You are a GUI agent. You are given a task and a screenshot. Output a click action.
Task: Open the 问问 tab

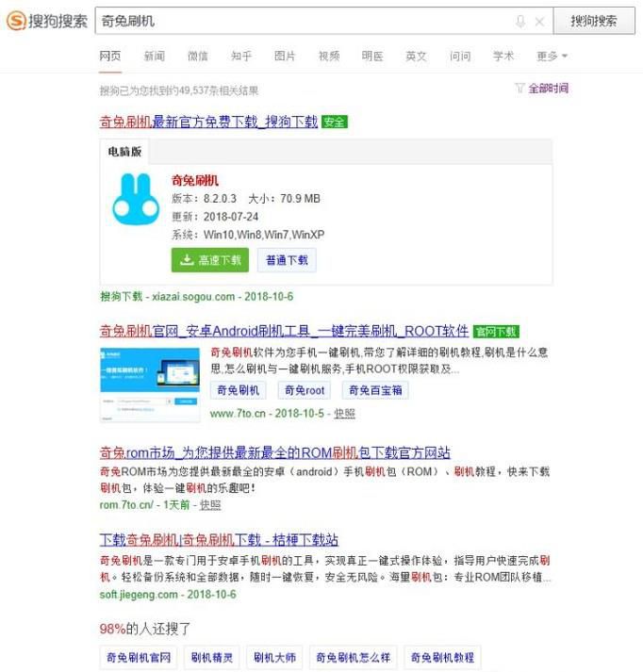pyautogui.click(x=460, y=57)
